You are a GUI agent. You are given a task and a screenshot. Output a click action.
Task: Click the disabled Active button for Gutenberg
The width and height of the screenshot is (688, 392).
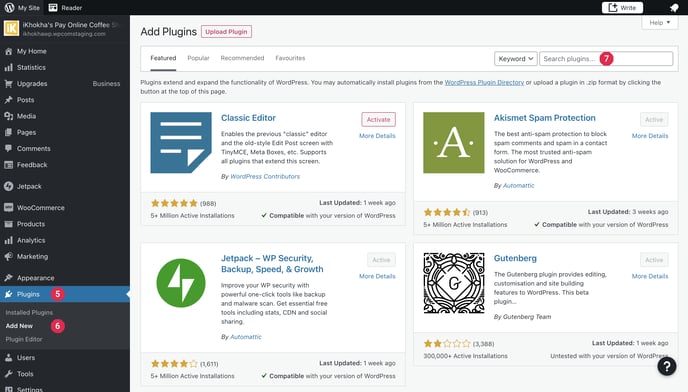(654, 260)
